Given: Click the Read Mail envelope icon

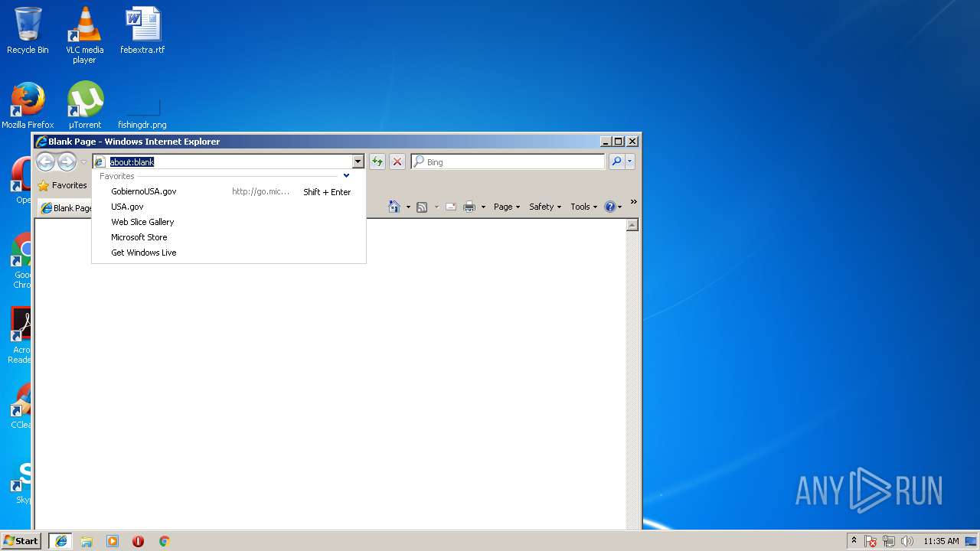Looking at the screenshot, I should coord(451,207).
